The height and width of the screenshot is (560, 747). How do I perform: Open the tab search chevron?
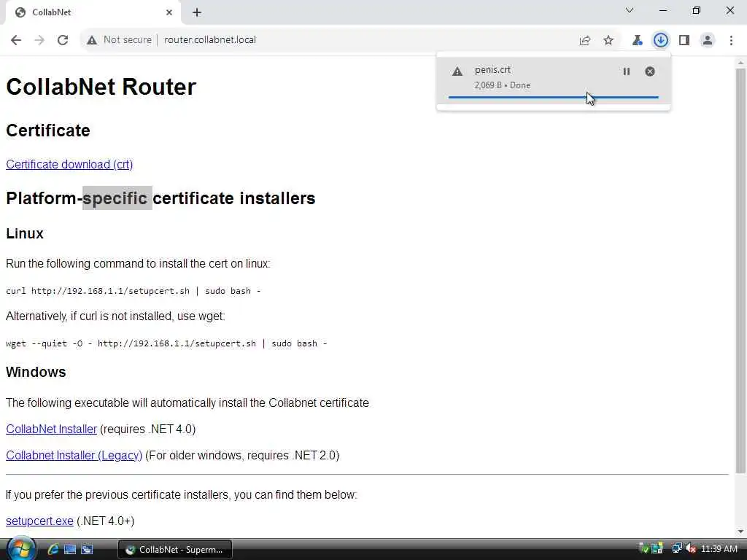(x=630, y=10)
